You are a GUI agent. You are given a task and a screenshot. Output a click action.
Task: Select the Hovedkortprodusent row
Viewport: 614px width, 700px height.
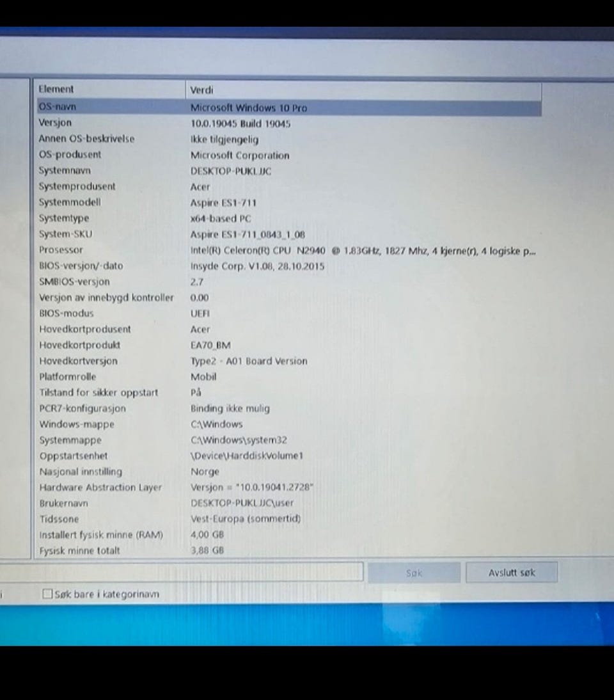coord(289,329)
